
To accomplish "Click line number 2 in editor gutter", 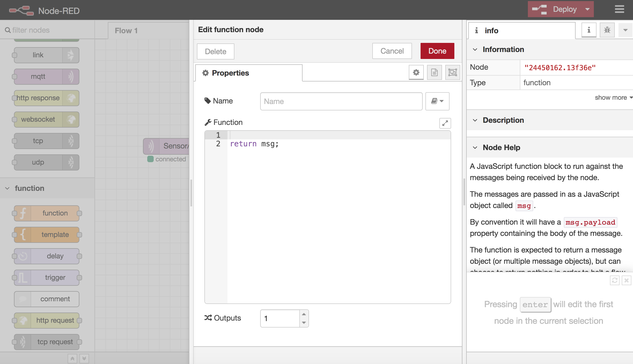I will click(x=218, y=144).
